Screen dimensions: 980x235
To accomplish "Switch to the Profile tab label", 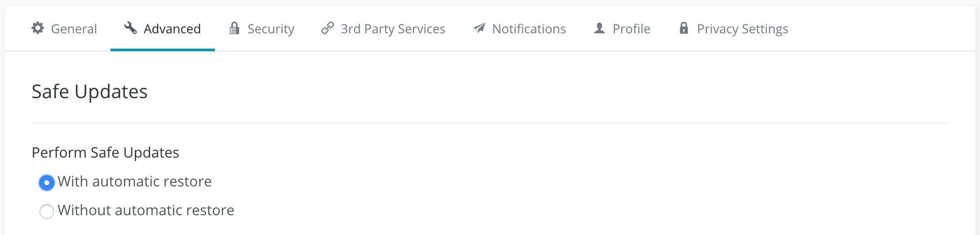I will 631,29.
